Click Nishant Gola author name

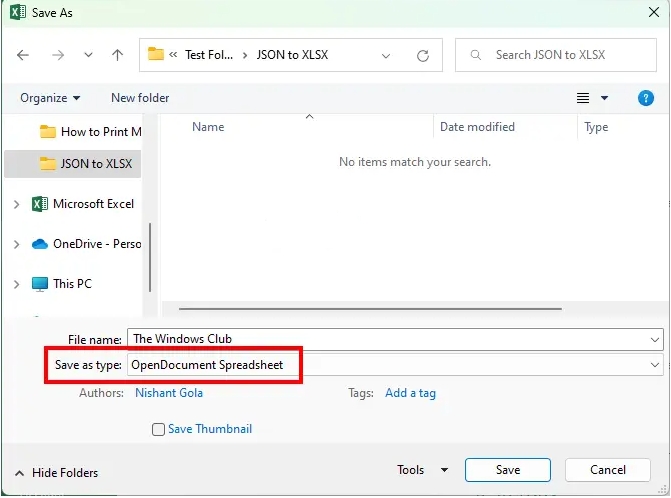coord(169,393)
